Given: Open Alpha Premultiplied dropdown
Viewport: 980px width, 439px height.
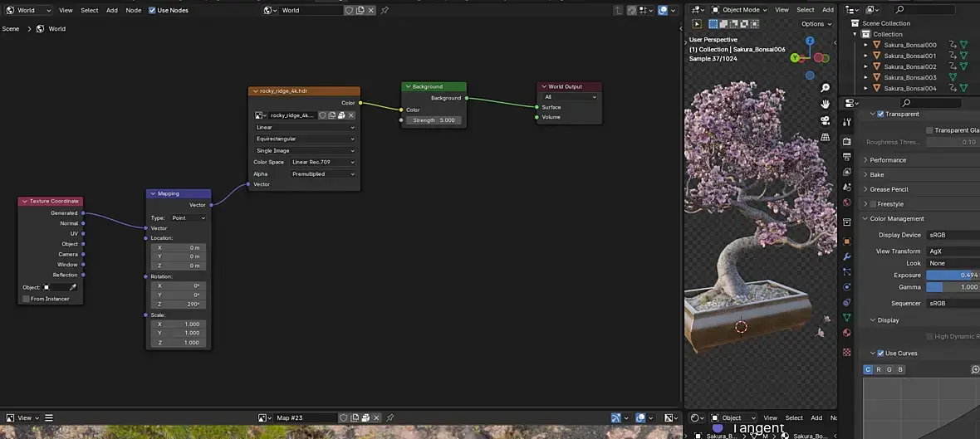Looking at the screenshot, I should (324, 174).
